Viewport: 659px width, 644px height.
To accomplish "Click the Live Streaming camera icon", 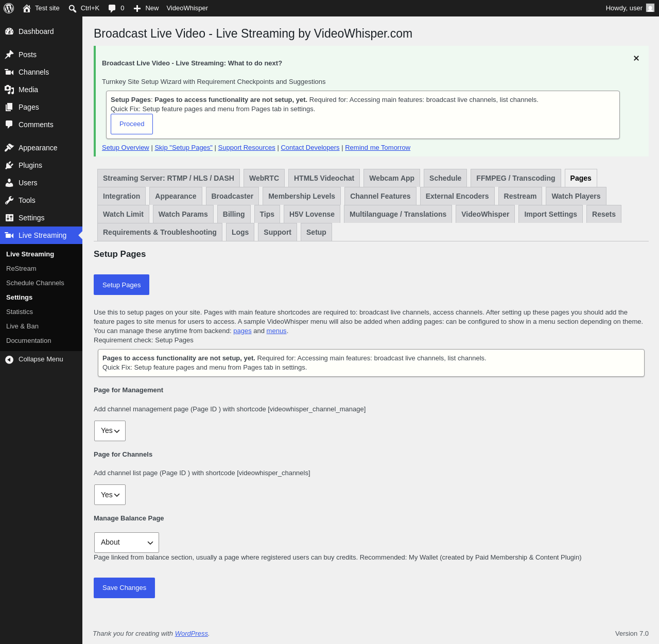I will tap(9, 235).
